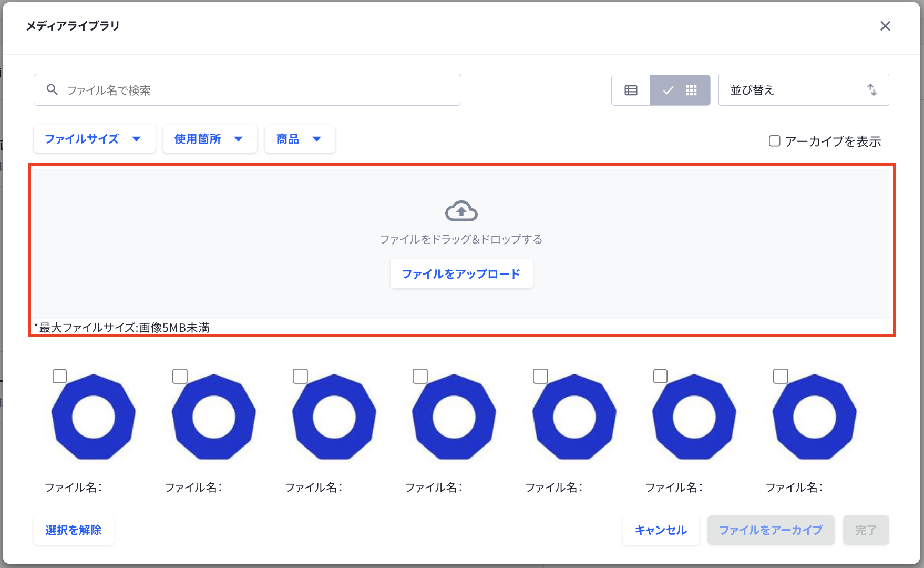The width and height of the screenshot is (924, 568).
Task: Click the ファイルをドラッグ&ドロップする text
Action: coord(461,239)
